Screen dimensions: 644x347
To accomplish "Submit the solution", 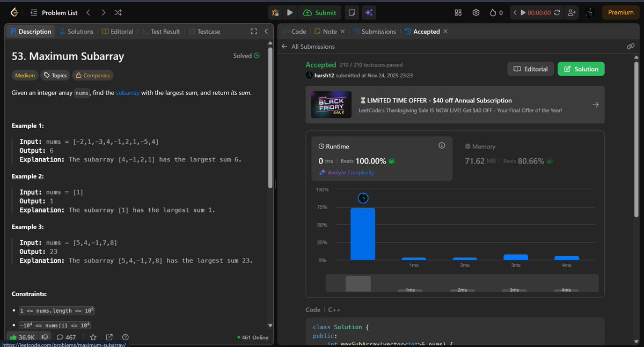I will [x=319, y=12].
